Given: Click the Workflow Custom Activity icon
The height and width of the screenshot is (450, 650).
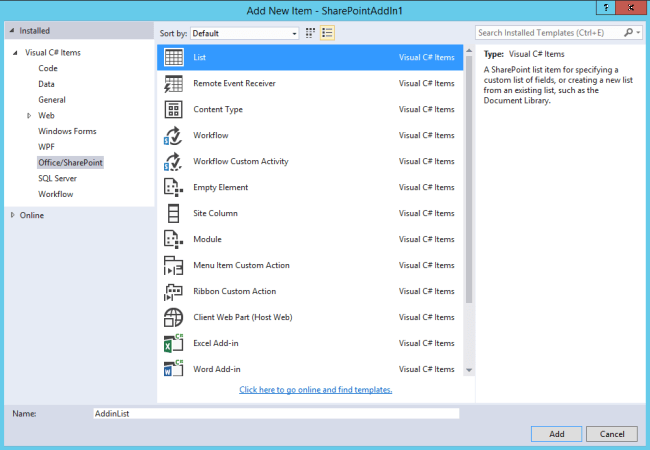Looking at the screenshot, I should click(173, 162).
